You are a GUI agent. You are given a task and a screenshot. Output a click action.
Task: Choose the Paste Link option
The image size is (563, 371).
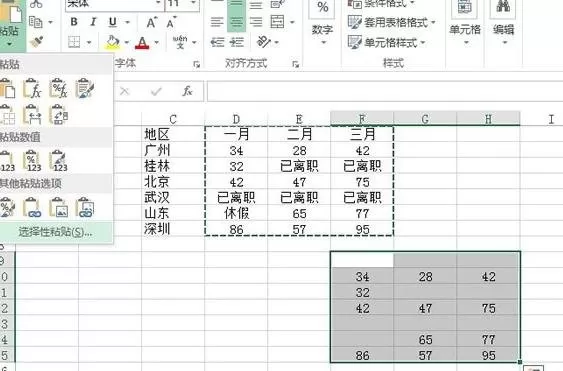coord(32,207)
